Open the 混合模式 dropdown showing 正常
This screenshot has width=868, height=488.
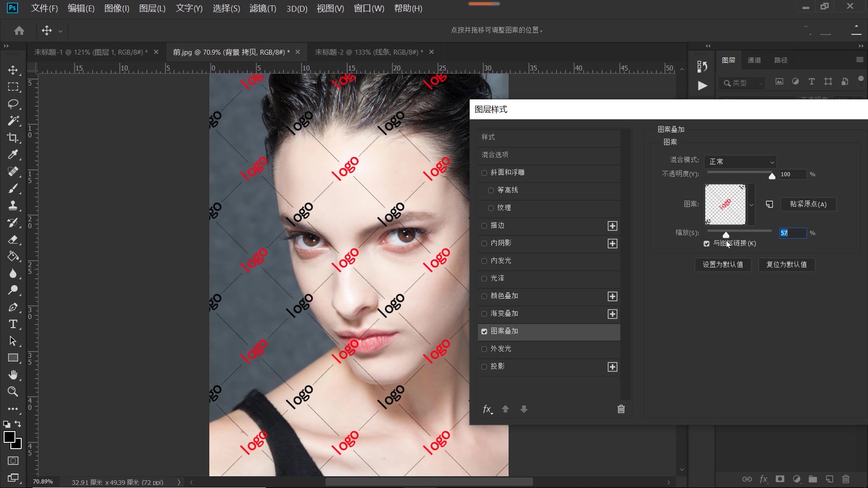coord(740,161)
